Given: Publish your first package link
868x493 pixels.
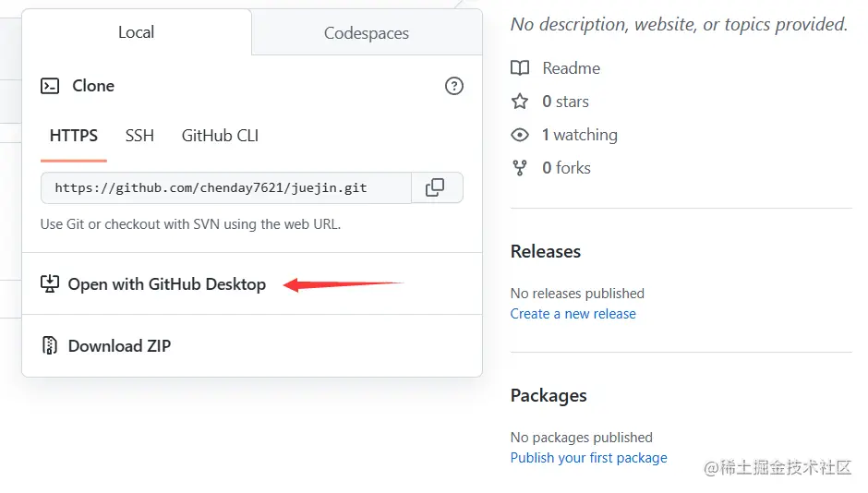Looking at the screenshot, I should click(588, 458).
